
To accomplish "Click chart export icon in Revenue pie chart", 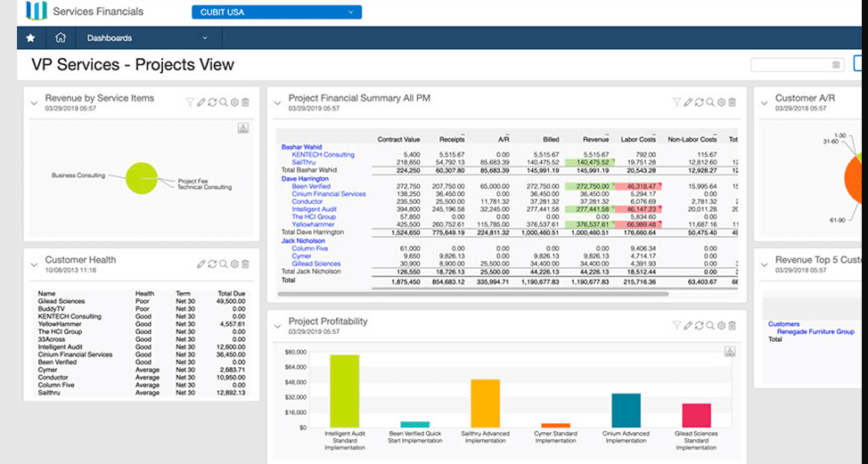I will pyautogui.click(x=243, y=128).
